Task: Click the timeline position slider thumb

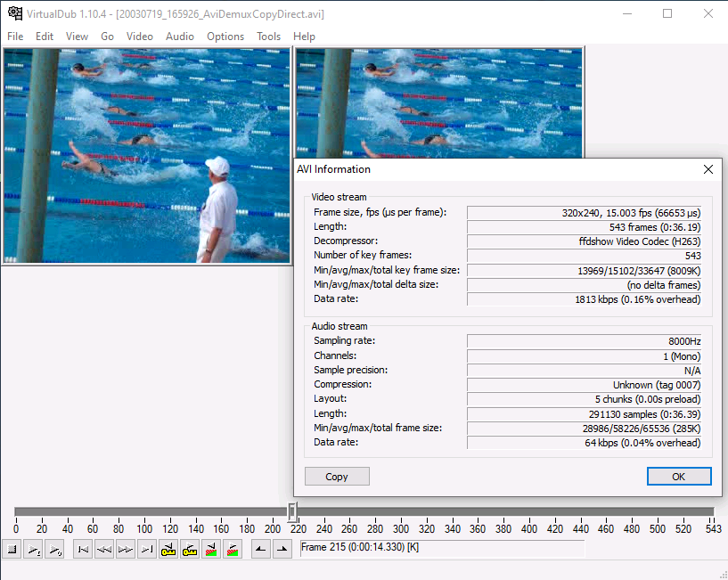Action: pyautogui.click(x=292, y=511)
